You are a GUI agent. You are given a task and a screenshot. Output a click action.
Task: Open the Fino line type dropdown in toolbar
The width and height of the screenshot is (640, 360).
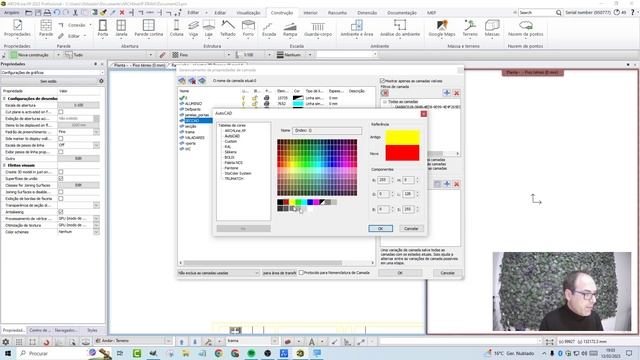click(x=228, y=55)
